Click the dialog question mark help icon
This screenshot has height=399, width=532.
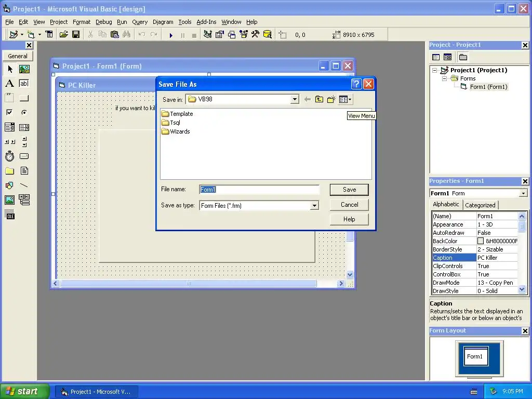[x=356, y=84]
